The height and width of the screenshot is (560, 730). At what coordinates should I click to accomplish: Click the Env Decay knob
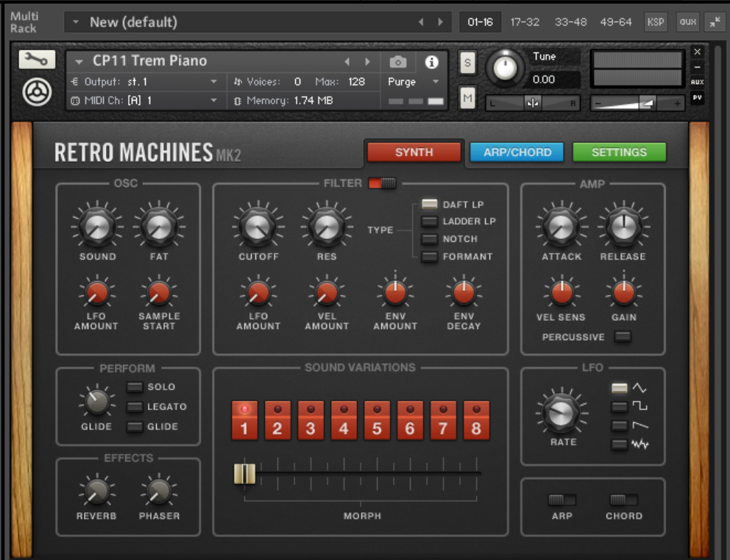point(464,294)
